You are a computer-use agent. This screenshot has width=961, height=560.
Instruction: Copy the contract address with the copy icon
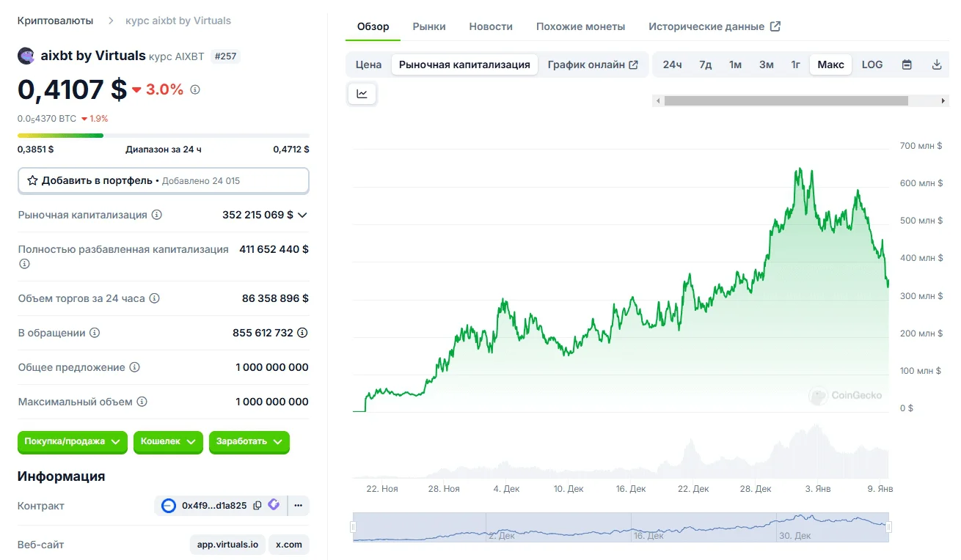[257, 505]
